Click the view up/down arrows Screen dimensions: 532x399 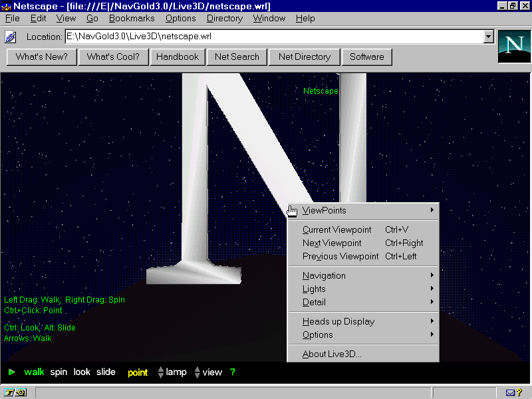coord(197,372)
